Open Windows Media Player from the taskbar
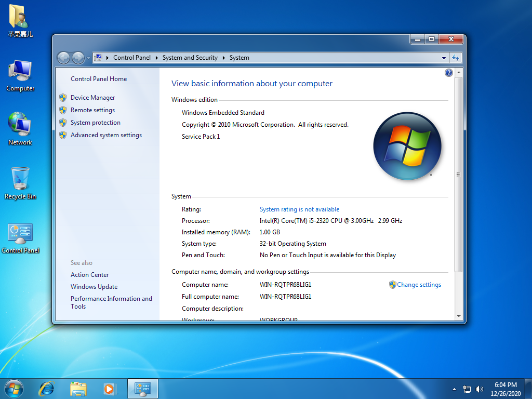This screenshot has height=399, width=532. tap(110, 388)
